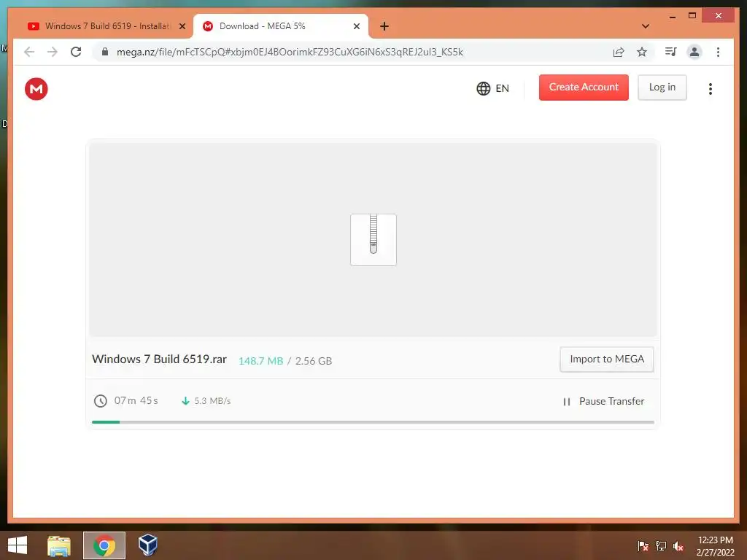This screenshot has width=747, height=560.
Task: Open the Chrome three-dot menu
Action: 718,52
